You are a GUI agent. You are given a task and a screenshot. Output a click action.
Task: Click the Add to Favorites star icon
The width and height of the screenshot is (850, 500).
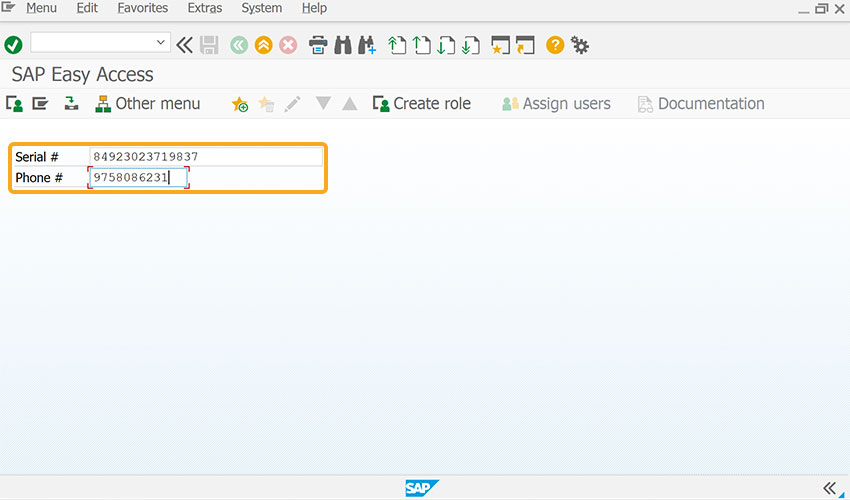pyautogui.click(x=240, y=104)
